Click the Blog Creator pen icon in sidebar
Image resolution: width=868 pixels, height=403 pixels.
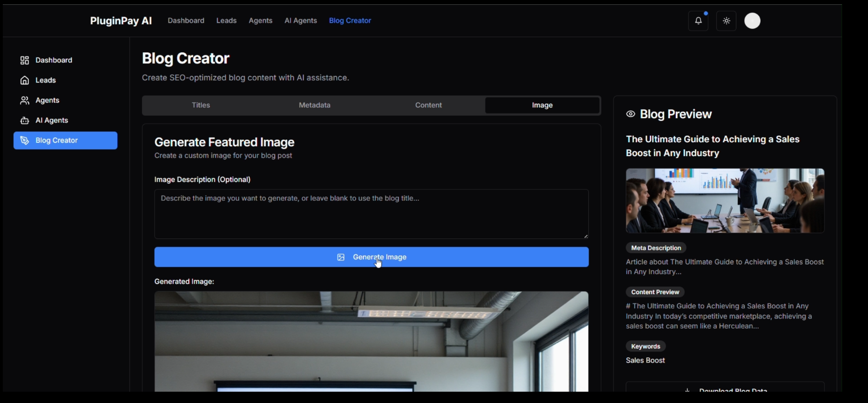(25, 140)
